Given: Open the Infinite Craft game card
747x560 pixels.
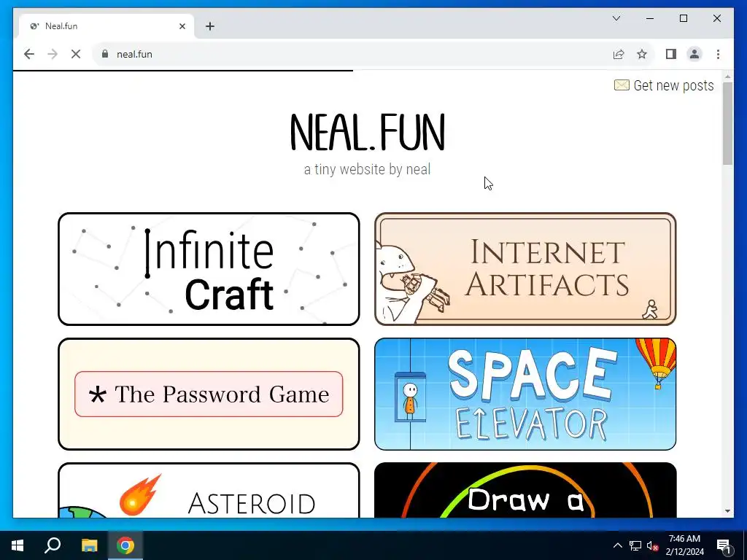Looking at the screenshot, I should point(209,269).
